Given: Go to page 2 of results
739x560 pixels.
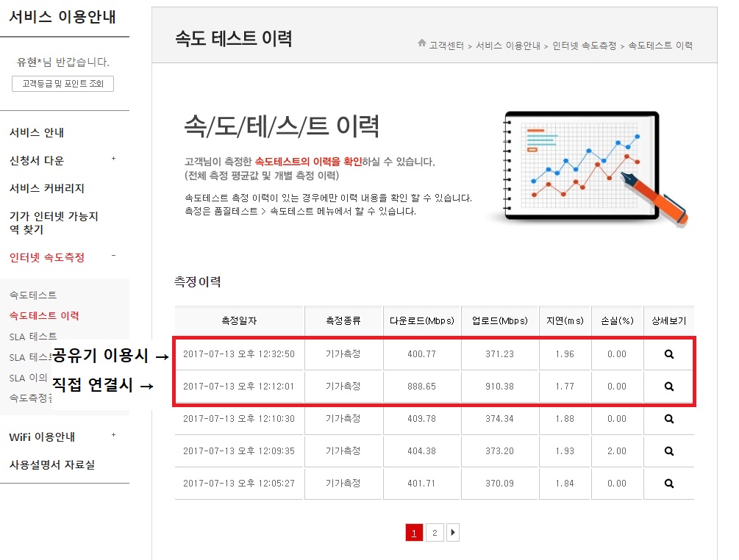Looking at the screenshot, I should pyautogui.click(x=435, y=533).
